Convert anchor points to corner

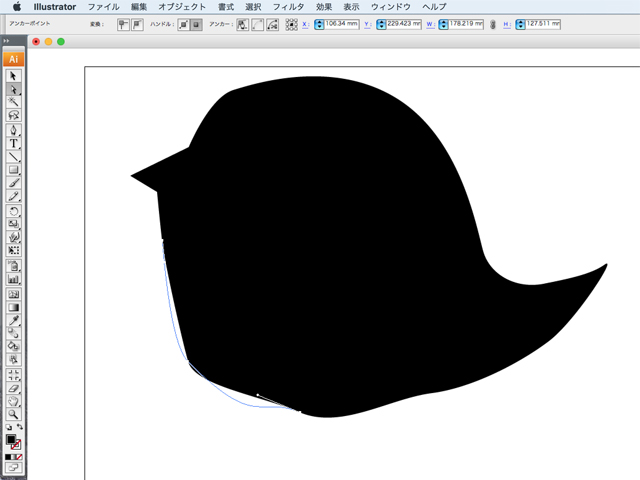pyautogui.click(x=123, y=24)
